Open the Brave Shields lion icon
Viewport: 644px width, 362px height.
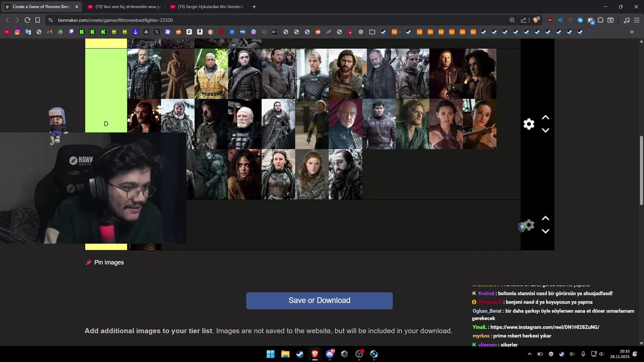[x=536, y=20]
